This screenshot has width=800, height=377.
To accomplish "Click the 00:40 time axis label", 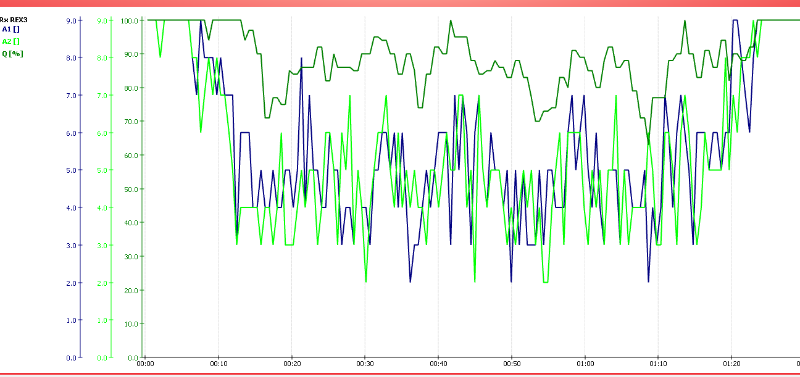I will tap(438, 364).
